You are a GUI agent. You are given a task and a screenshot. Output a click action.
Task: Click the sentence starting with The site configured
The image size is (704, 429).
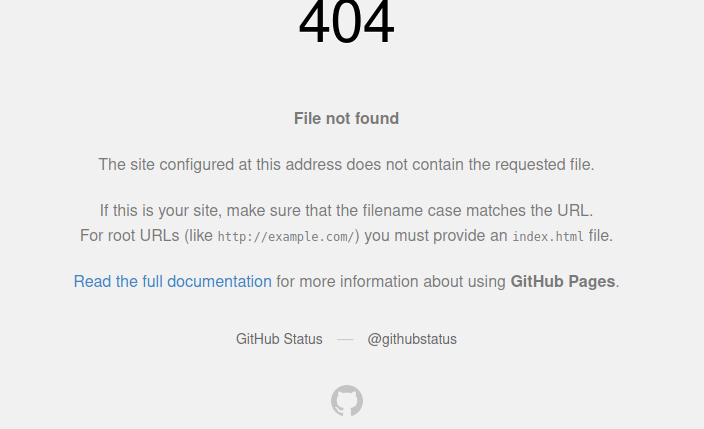[x=347, y=165]
